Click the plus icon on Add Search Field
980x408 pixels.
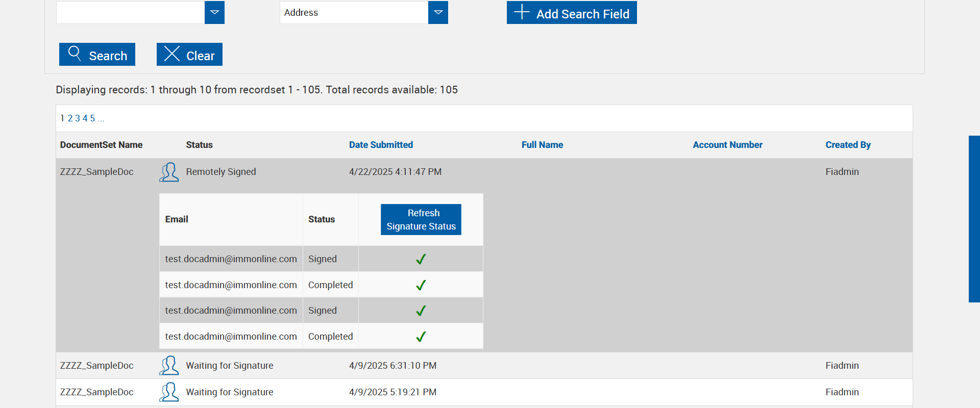coord(522,12)
